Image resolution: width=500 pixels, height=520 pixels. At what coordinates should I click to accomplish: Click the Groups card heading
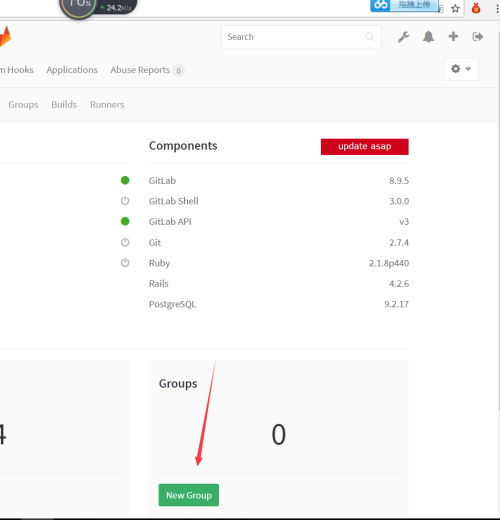(x=178, y=384)
